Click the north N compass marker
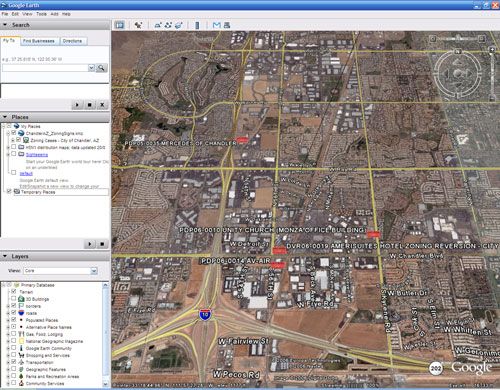This screenshot has width=500, height=390. coord(458,51)
